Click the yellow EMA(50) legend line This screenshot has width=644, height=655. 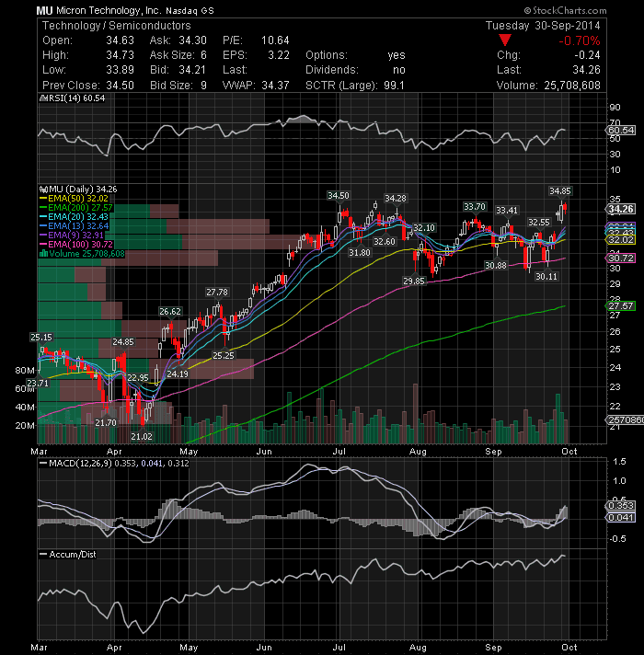coord(43,199)
